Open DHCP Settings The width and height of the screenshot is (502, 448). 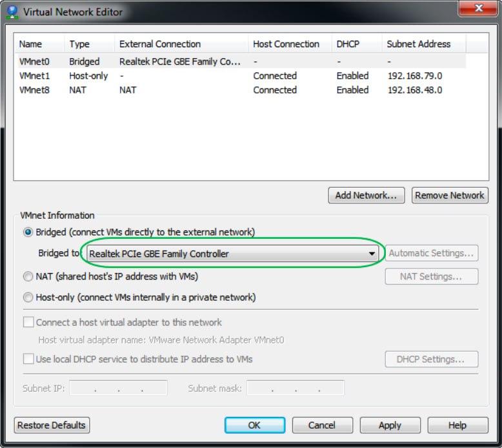click(x=432, y=360)
